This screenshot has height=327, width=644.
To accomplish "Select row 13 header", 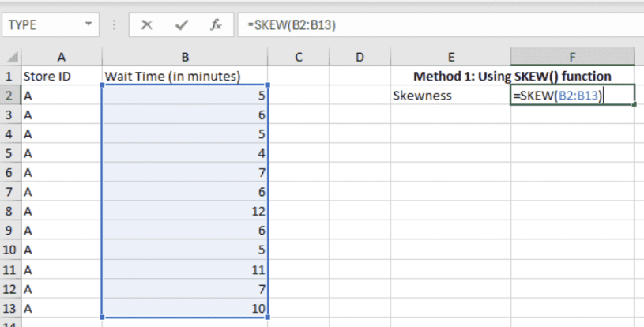I will 9,309.
